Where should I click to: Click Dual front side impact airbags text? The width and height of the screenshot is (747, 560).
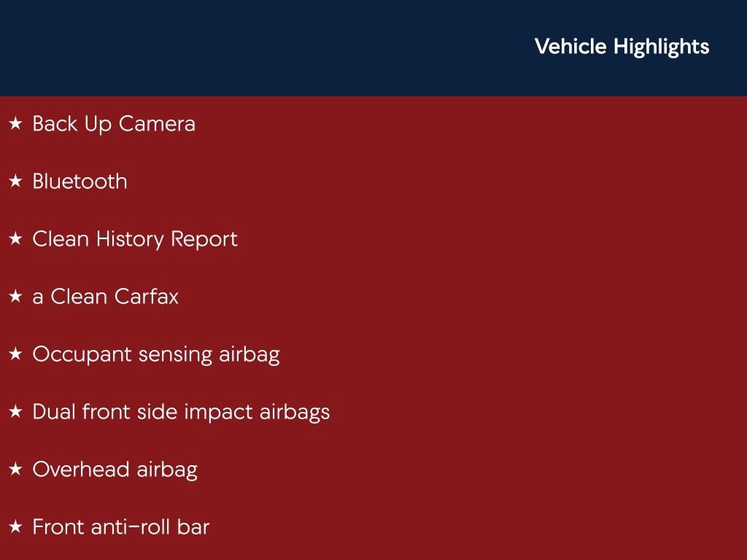point(181,412)
